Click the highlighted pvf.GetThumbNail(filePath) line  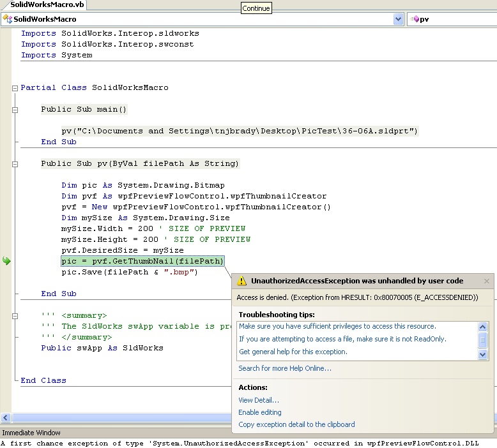pyautogui.click(x=142, y=261)
